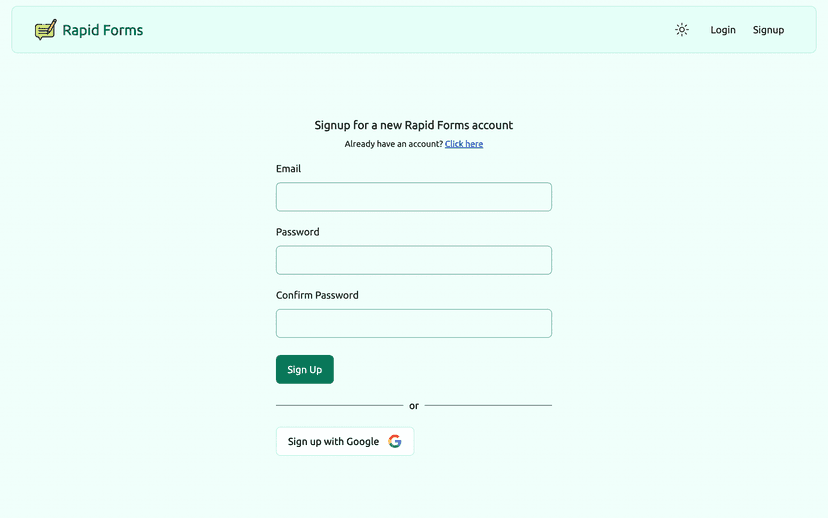The image size is (828, 518).
Task: Click the "Password" field label
Action: [298, 232]
